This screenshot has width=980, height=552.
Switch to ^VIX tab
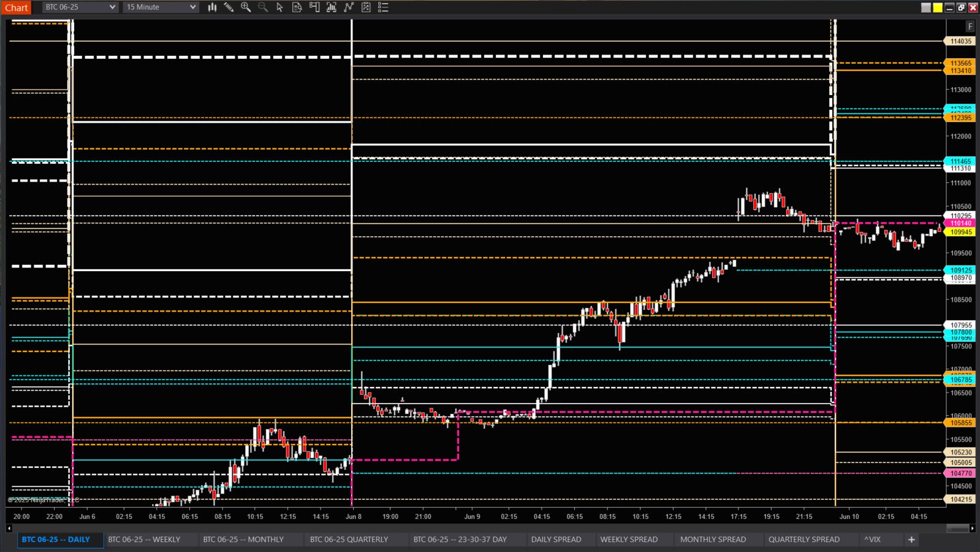point(872,540)
